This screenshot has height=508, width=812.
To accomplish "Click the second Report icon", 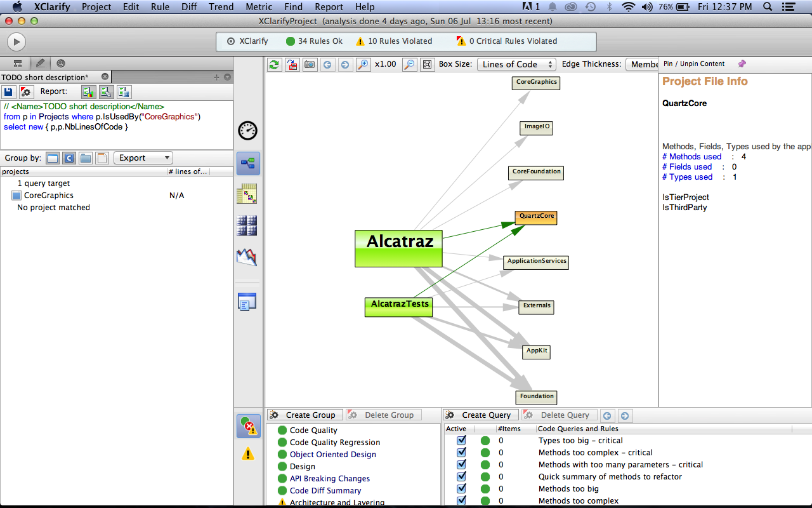I will (x=106, y=91).
